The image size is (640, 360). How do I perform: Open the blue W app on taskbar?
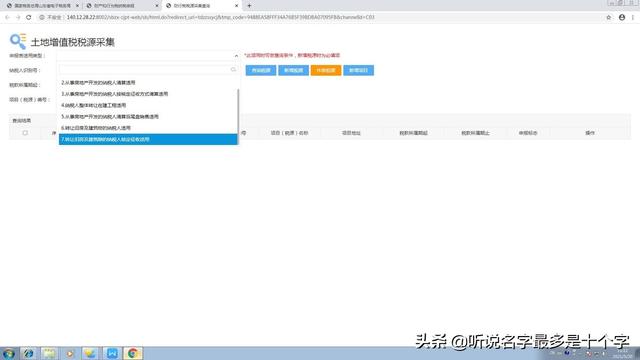pyautogui.click(x=111, y=353)
